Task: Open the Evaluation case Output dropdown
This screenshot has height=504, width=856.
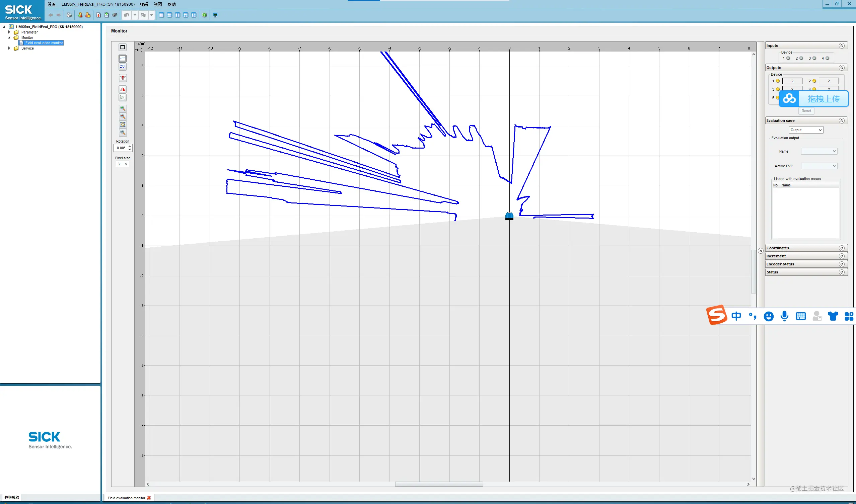Action: [x=806, y=130]
